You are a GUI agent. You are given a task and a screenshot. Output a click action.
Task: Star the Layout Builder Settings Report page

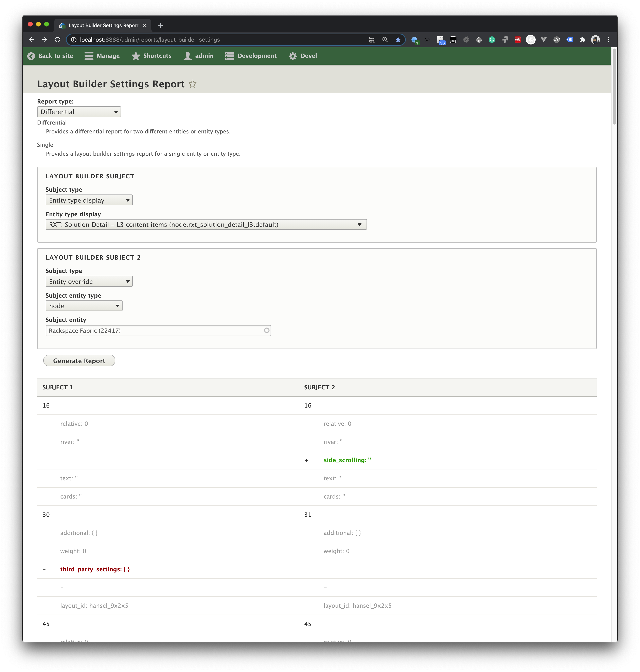[x=192, y=84]
